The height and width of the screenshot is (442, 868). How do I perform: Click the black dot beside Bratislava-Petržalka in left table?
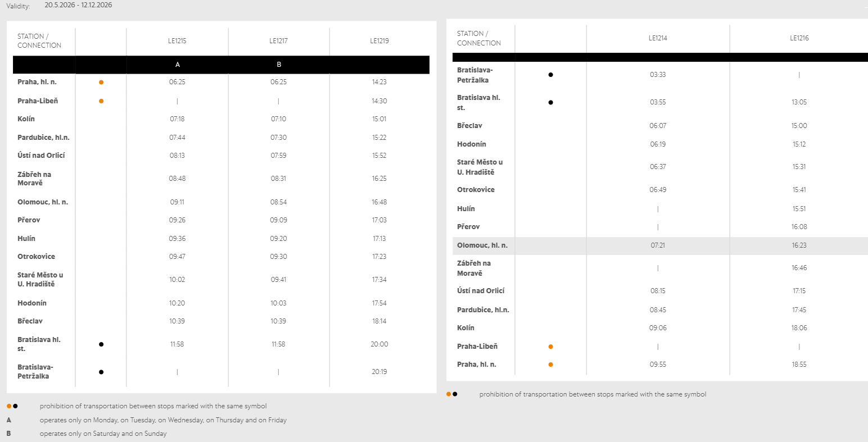pos(101,372)
